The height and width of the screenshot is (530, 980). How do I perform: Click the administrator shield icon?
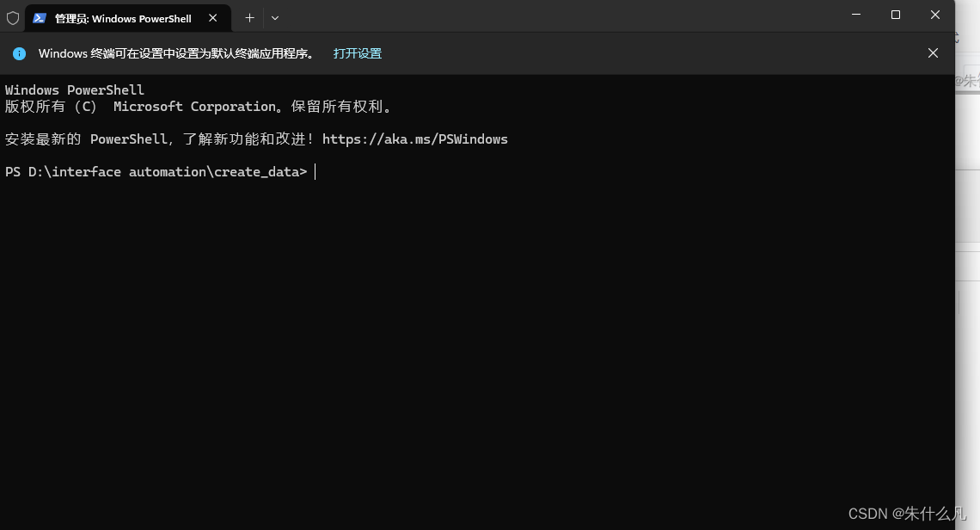click(13, 18)
